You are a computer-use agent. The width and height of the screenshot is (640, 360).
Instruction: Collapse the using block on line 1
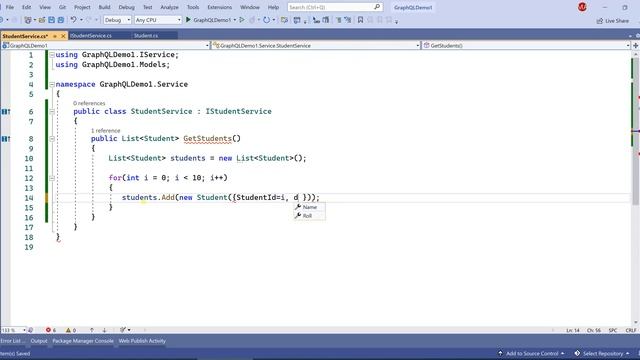52,55
